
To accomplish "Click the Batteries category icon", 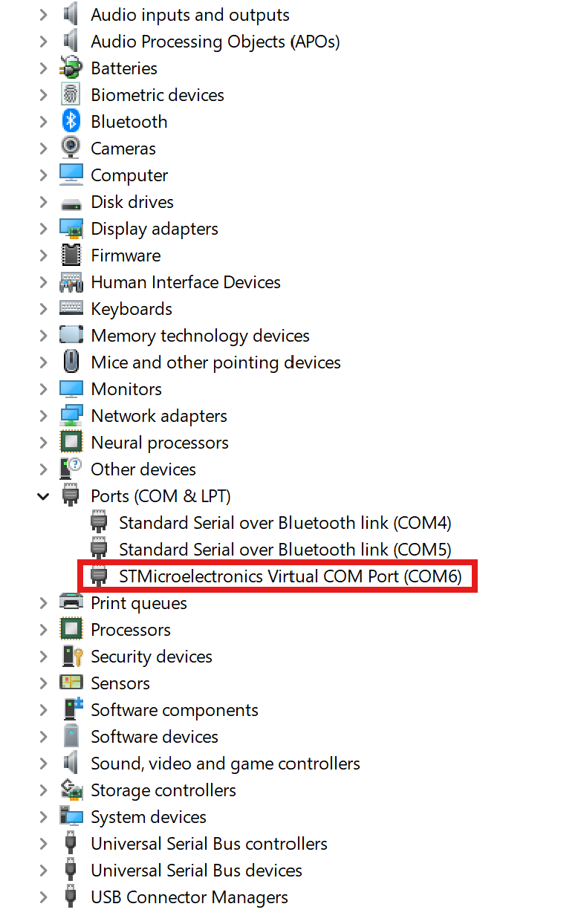I will 71,68.
